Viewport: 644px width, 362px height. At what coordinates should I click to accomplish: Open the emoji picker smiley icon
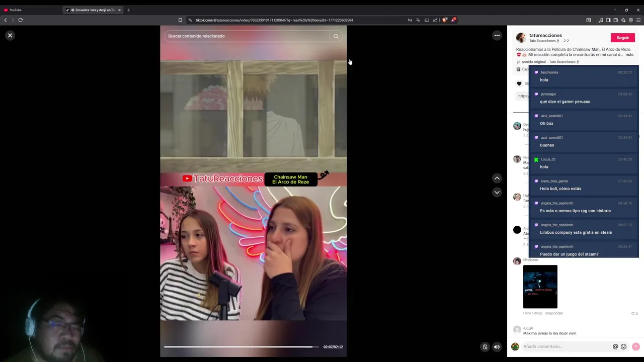click(623, 346)
